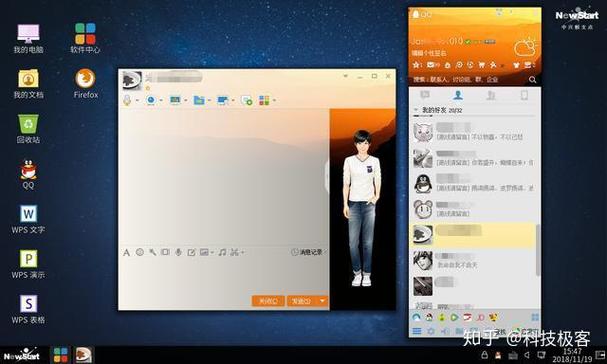Open the QQ main menu hamburger icon
This screenshot has width=607, height=364.
[417, 331]
